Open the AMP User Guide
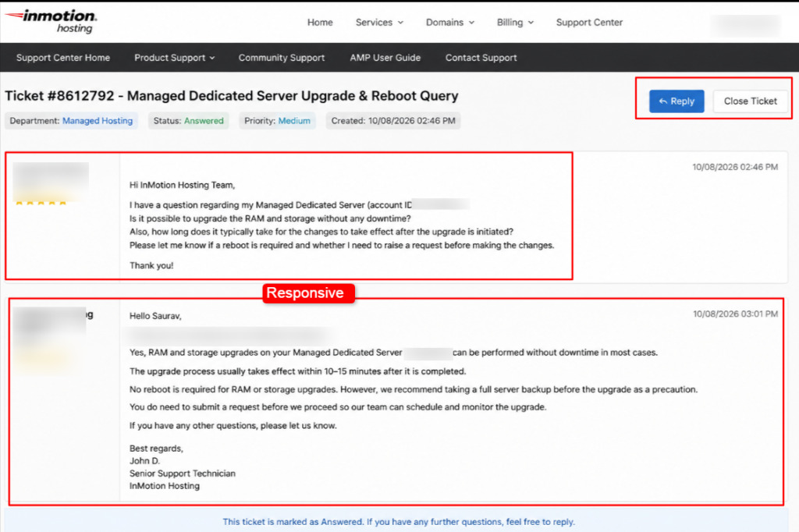The height and width of the screenshot is (532, 799). click(385, 58)
